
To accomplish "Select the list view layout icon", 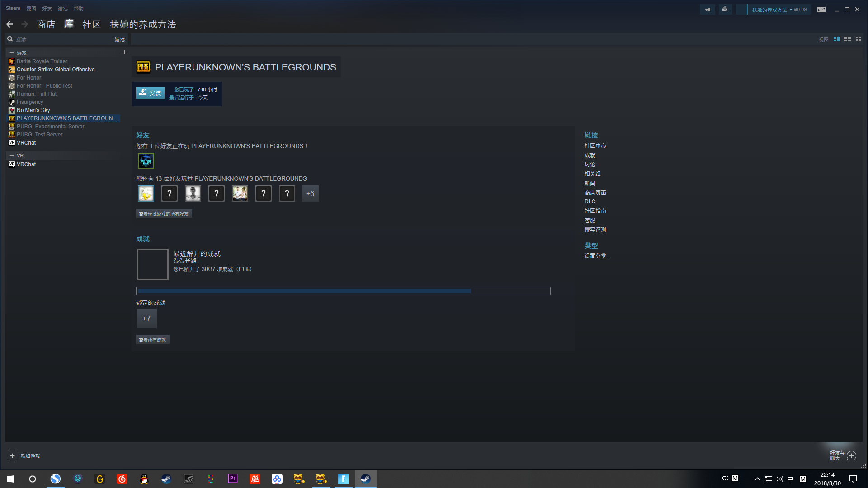I will [x=848, y=39].
